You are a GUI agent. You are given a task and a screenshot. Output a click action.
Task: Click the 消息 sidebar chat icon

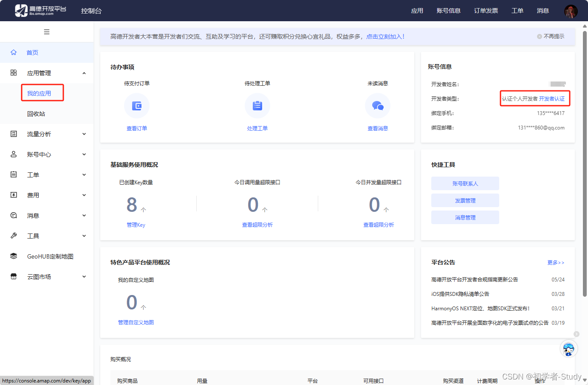pos(14,216)
